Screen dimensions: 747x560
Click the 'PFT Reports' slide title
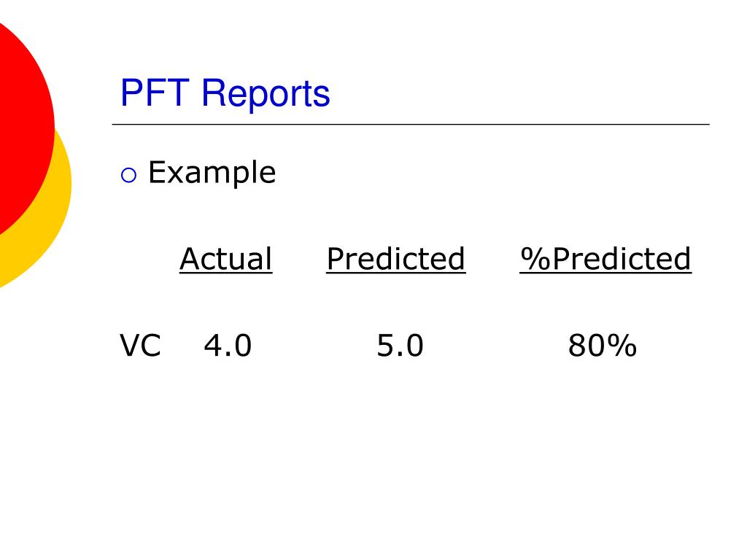tap(225, 94)
